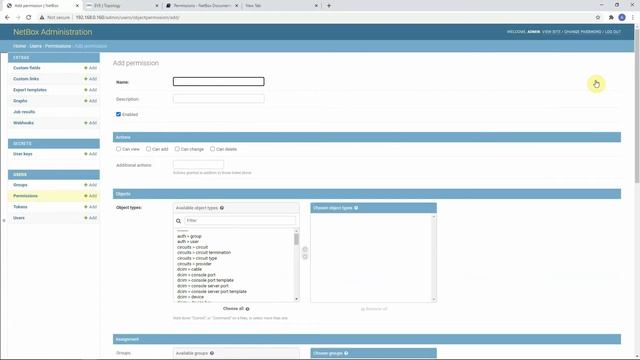This screenshot has width=640, height=360.
Task: Focus the Additional actions input field
Action: (x=198, y=164)
